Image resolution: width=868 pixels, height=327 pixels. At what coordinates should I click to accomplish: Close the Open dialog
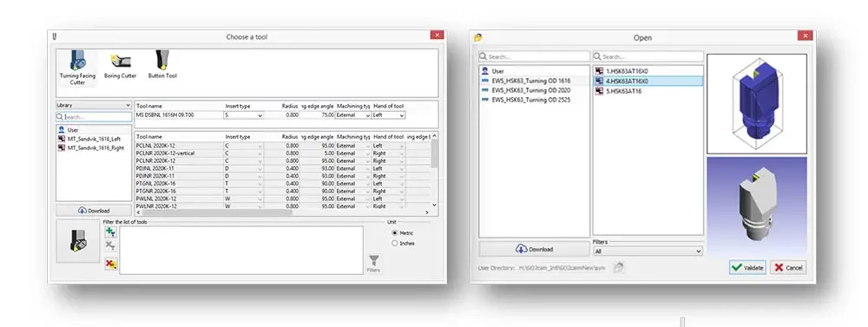(x=805, y=36)
